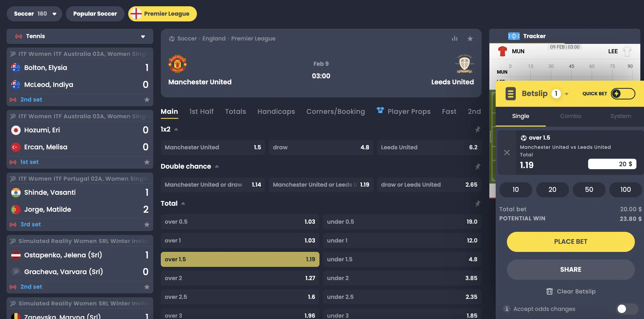Image resolution: width=644 pixels, height=319 pixels.
Task: Click the Betslip list icon
Action: point(511,93)
